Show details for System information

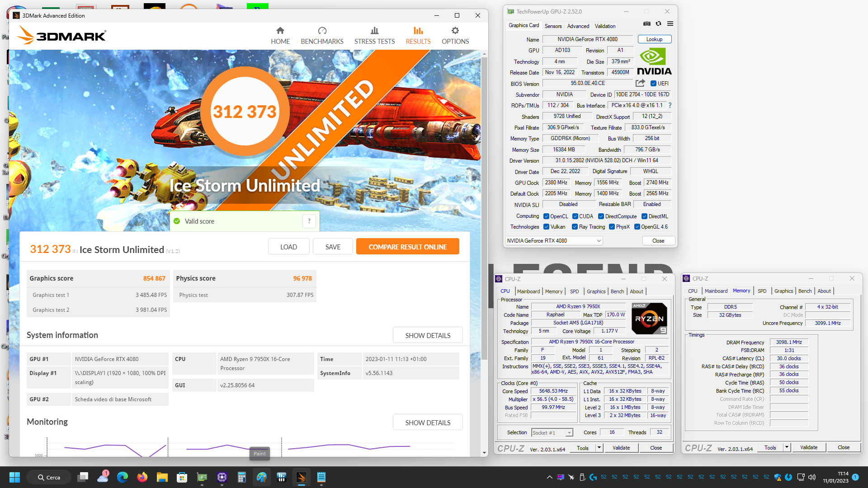coord(428,335)
